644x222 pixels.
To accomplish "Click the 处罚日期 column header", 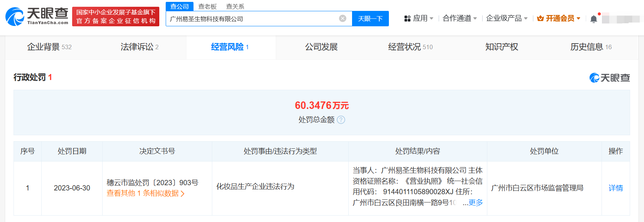I will (x=72, y=151).
